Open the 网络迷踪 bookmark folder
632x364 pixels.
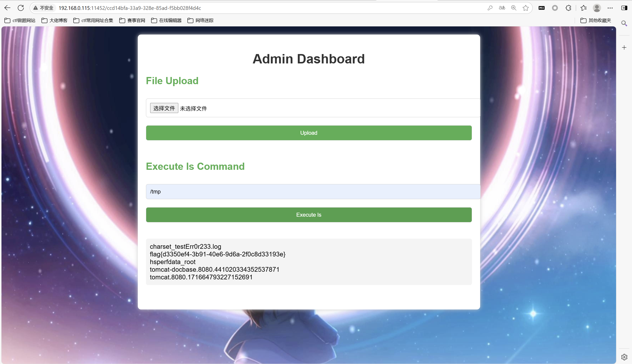[200, 20]
